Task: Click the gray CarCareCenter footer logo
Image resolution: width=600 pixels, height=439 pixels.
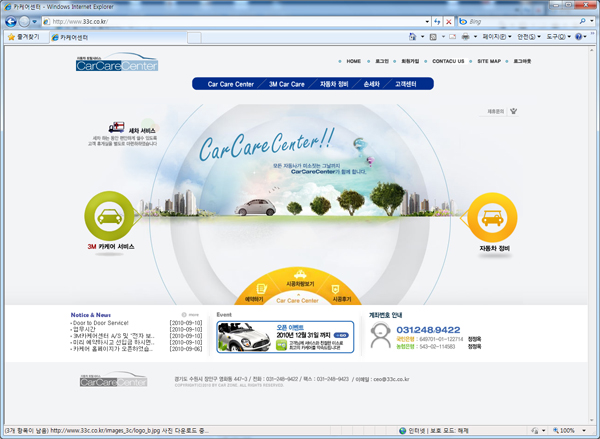Action: [114, 379]
